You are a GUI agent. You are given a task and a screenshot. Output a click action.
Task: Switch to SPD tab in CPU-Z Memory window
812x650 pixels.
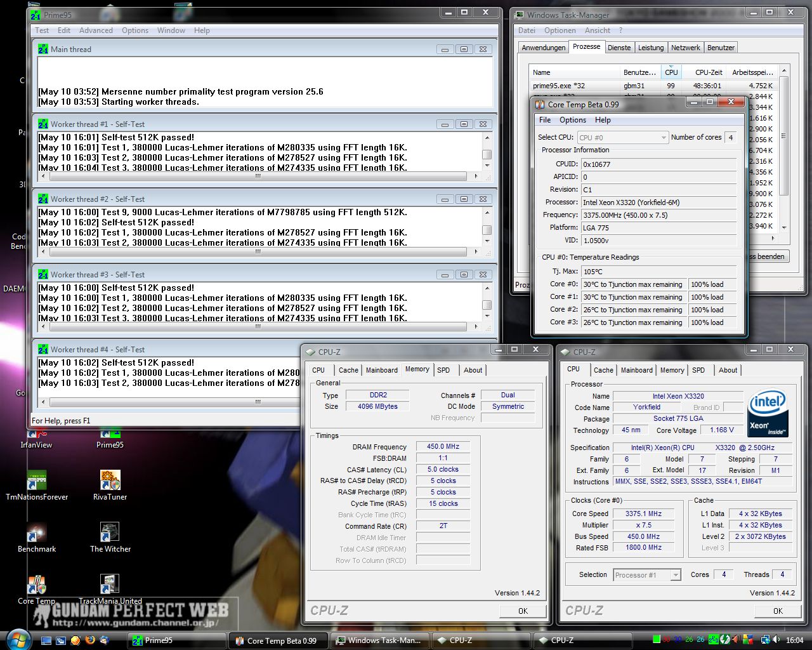click(443, 370)
